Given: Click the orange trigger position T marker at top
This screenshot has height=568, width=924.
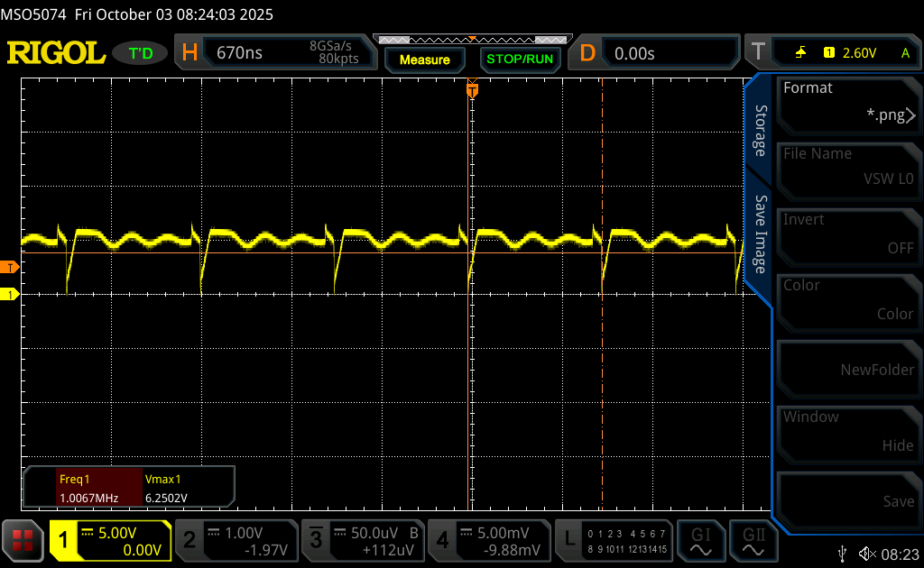Looking at the screenshot, I should (x=472, y=90).
